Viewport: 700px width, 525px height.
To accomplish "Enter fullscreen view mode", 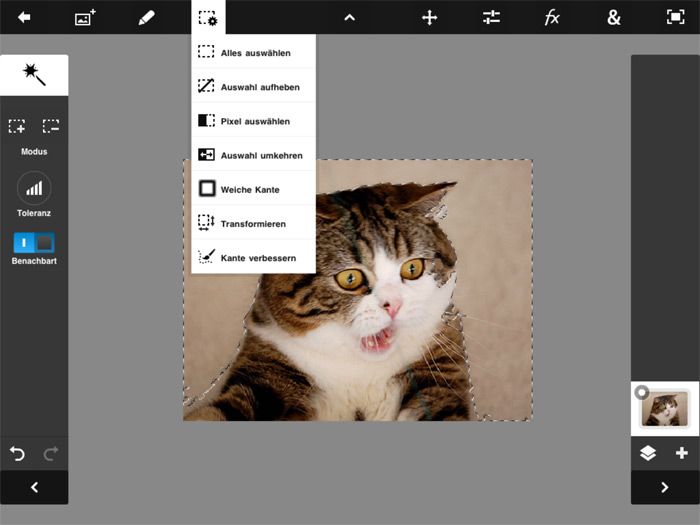I will click(675, 17).
